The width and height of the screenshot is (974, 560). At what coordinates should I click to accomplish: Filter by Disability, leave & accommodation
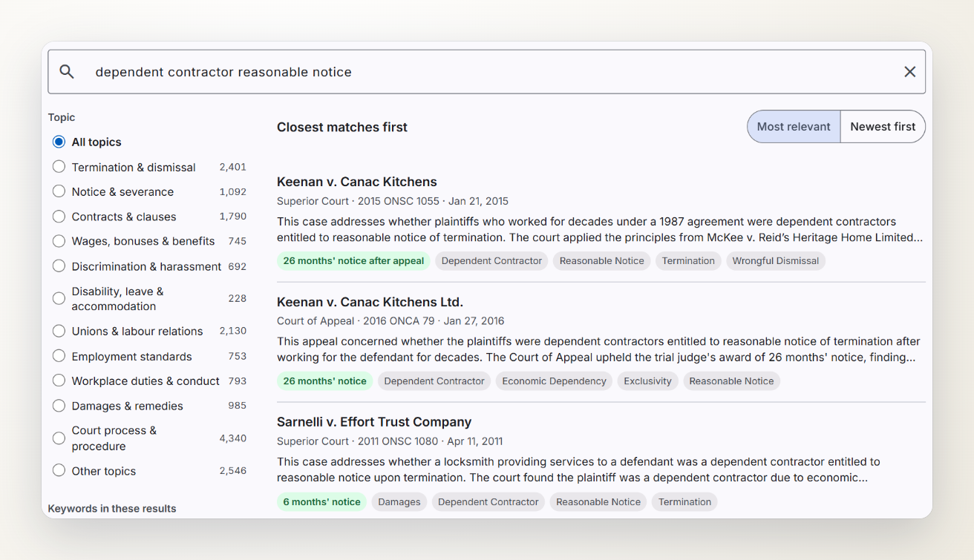[59, 298]
